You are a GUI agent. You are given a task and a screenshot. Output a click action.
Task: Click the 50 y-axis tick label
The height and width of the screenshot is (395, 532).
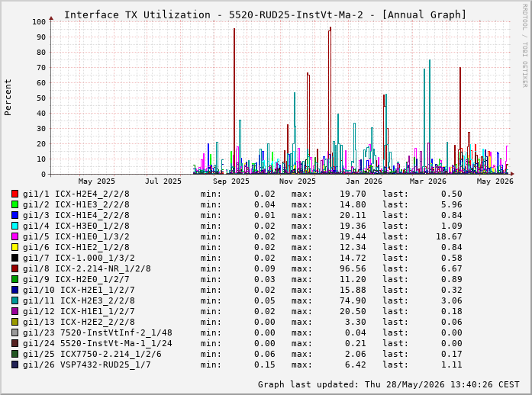click(x=41, y=98)
